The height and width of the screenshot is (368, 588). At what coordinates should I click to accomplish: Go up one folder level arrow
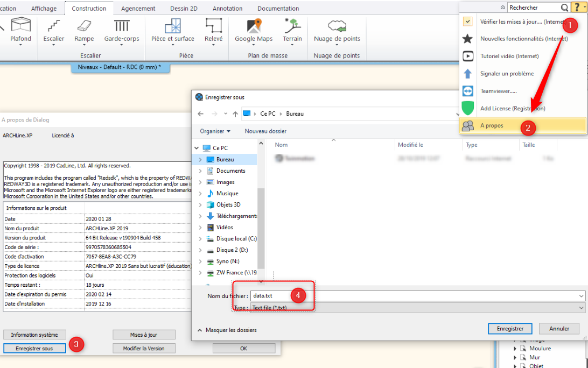click(x=235, y=114)
